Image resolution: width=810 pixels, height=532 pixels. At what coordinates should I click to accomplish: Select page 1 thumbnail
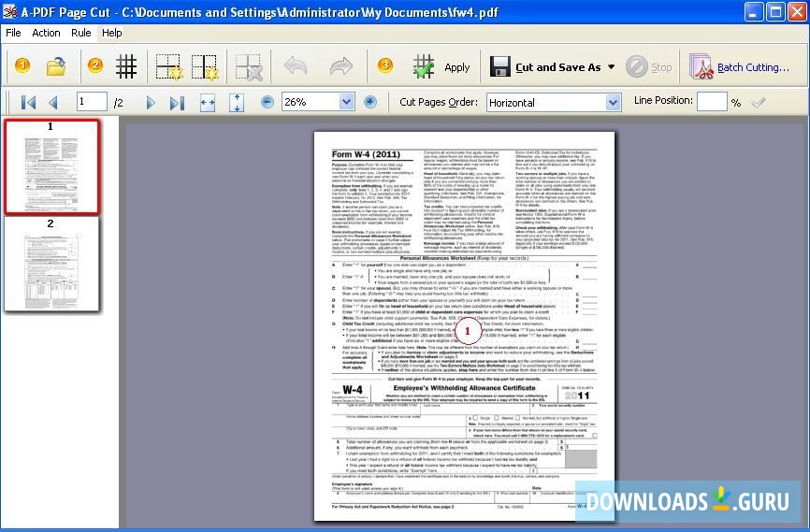click(51, 166)
